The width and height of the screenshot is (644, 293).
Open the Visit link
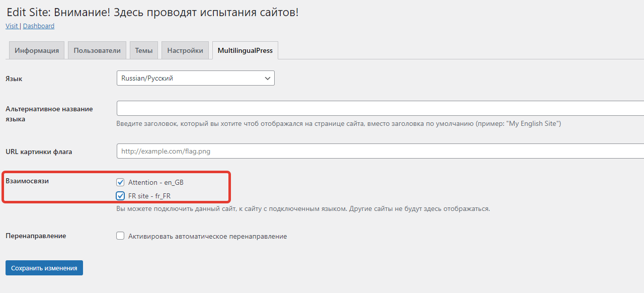click(x=12, y=26)
